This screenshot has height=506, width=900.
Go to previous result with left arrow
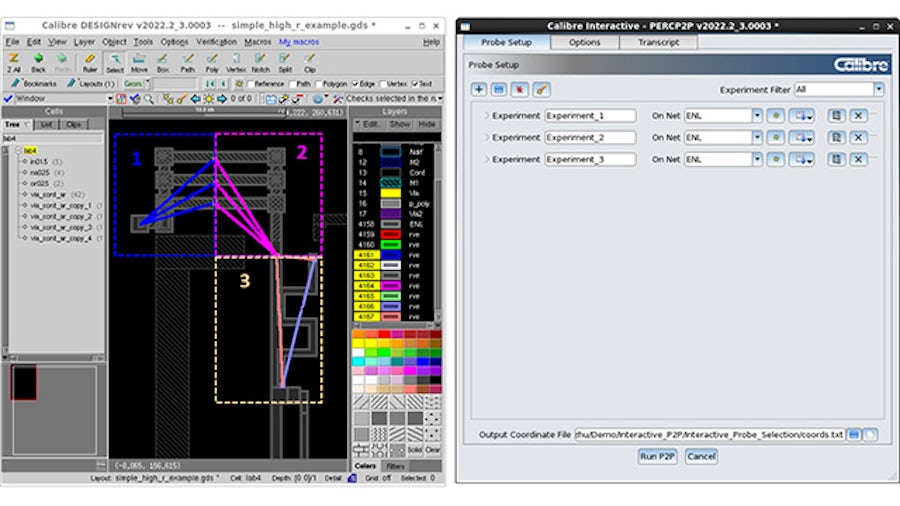tap(196, 99)
